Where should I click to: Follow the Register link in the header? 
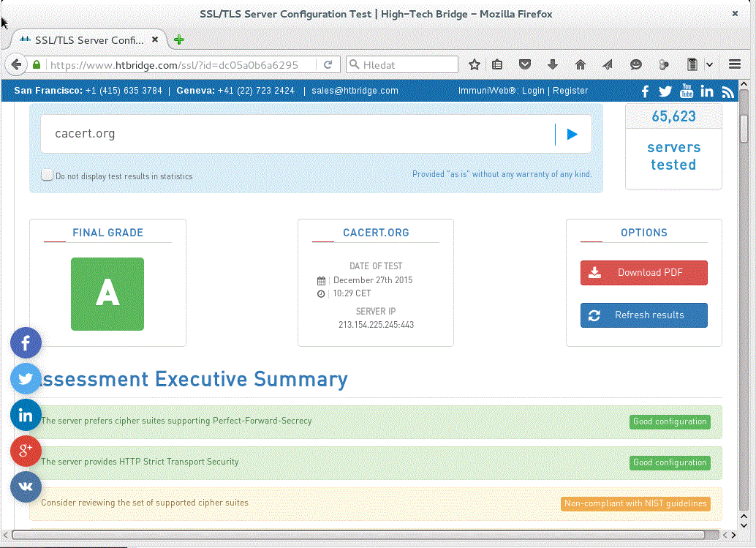click(x=570, y=91)
